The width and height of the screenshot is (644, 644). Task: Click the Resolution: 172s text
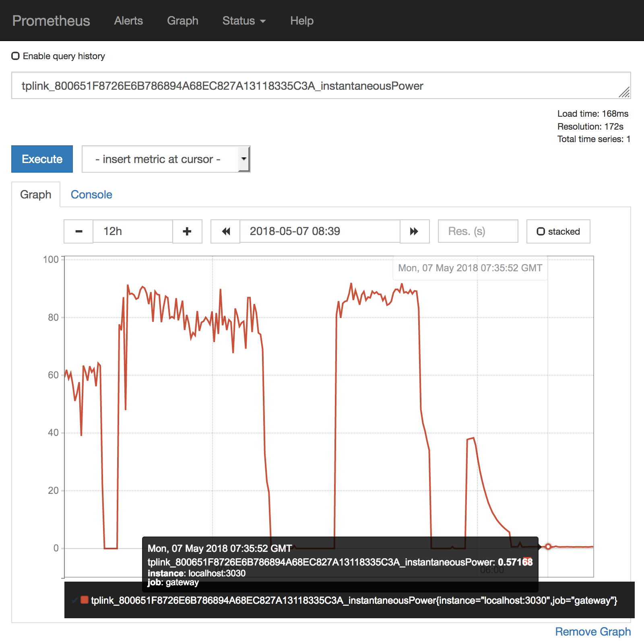click(590, 126)
